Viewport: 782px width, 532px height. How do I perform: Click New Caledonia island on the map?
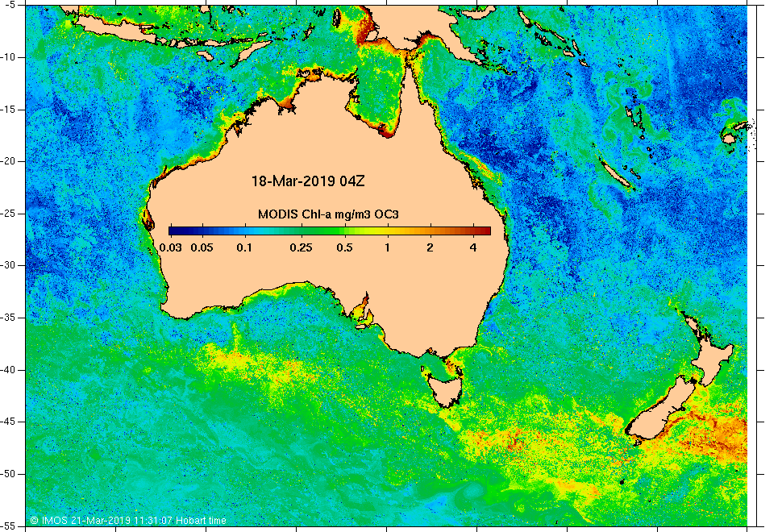point(614,174)
